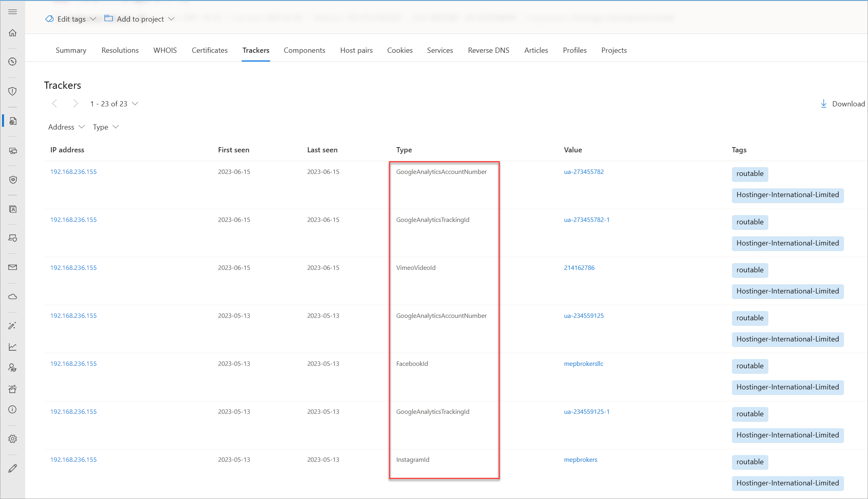Switch to the Host pairs tab
The height and width of the screenshot is (499, 868).
point(356,50)
